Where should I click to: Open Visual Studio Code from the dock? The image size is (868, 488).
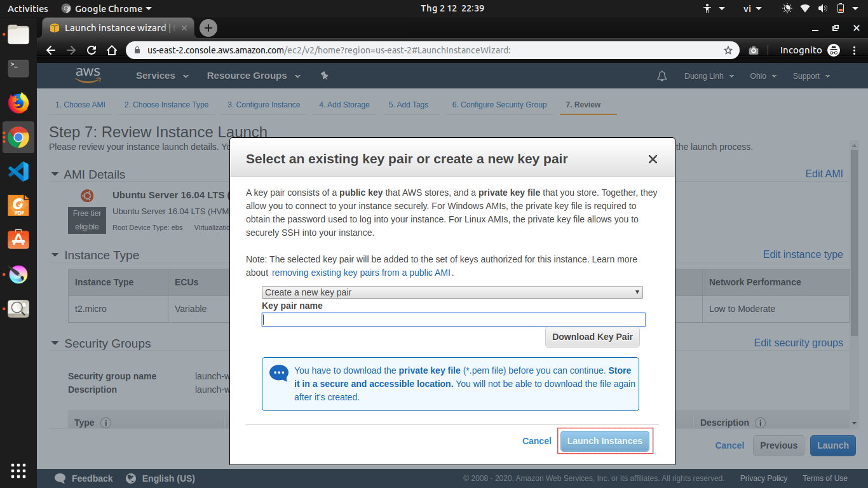tap(18, 172)
